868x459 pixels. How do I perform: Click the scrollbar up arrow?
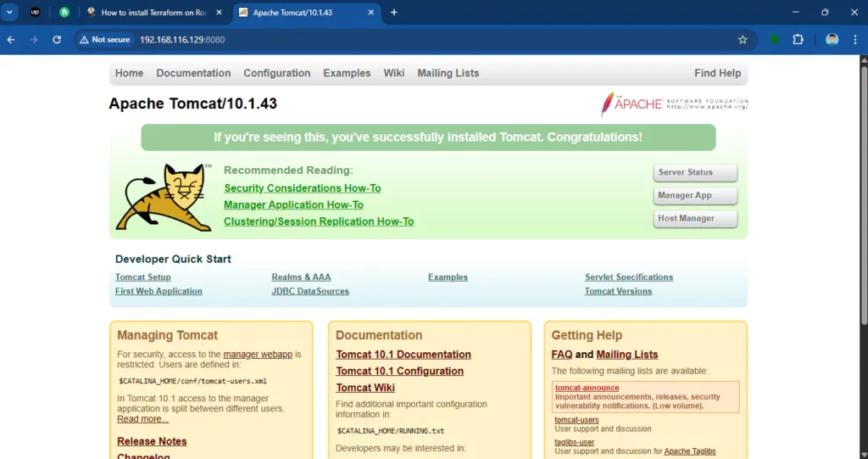864,59
